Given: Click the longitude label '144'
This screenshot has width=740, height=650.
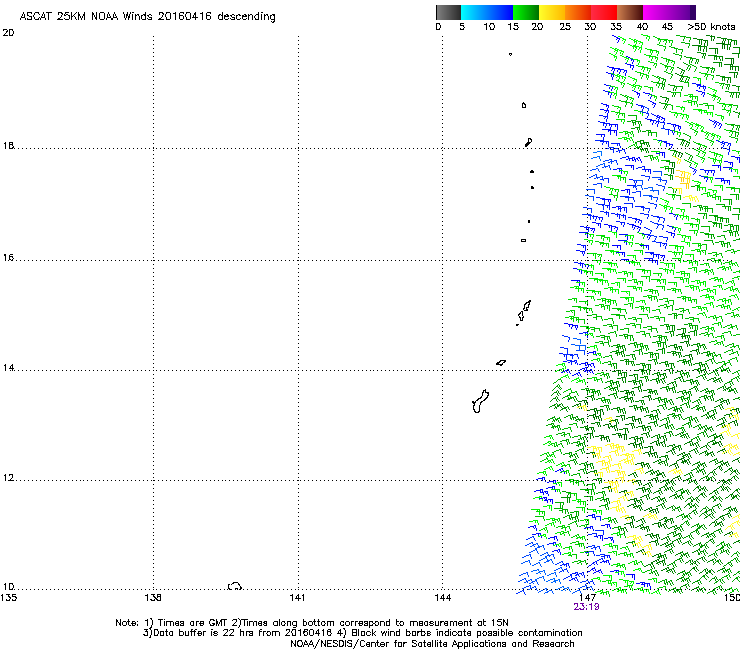Looking at the screenshot, I should pyautogui.click(x=442, y=598).
